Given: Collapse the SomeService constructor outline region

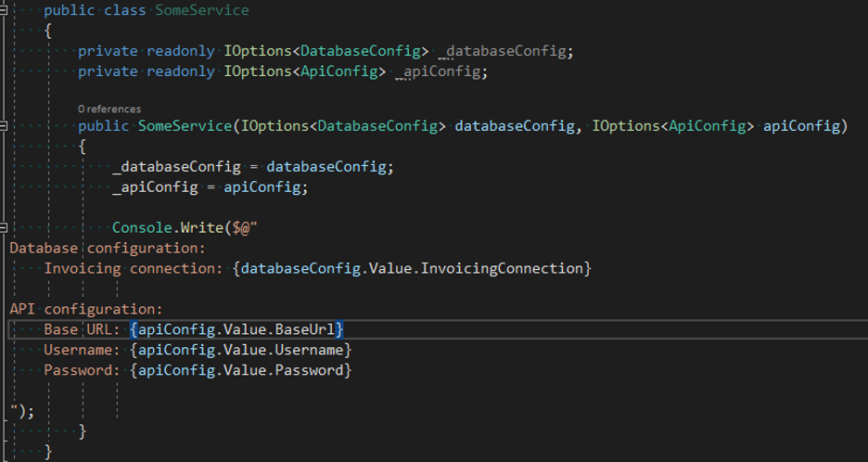Looking at the screenshot, I should tap(3, 126).
